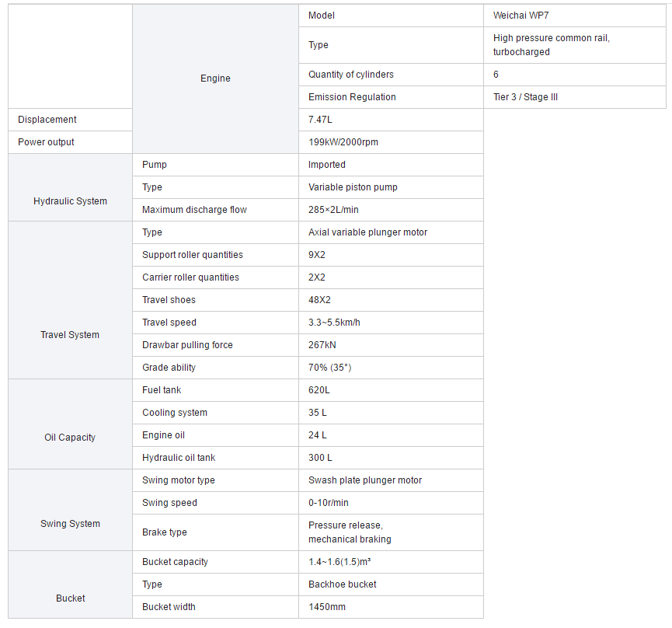Click the Displacement row label

[x=47, y=120]
